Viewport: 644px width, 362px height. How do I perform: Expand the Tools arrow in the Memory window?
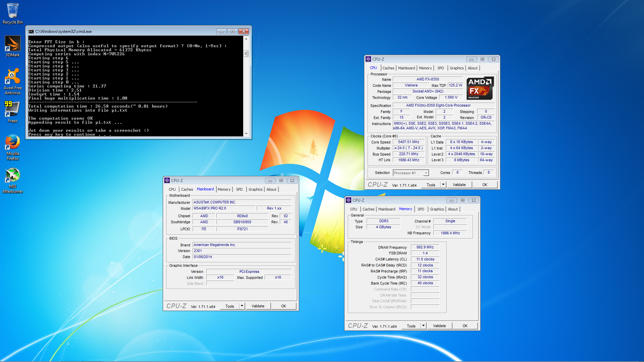tap(423, 326)
